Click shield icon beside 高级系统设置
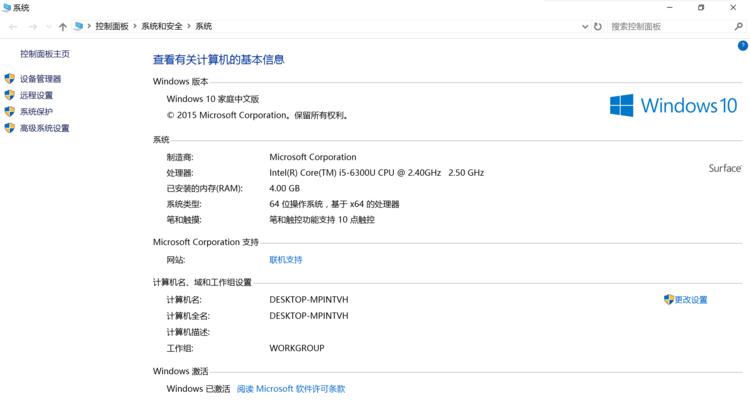Screen dimensions: 750x400 pyautogui.click(x=10, y=128)
